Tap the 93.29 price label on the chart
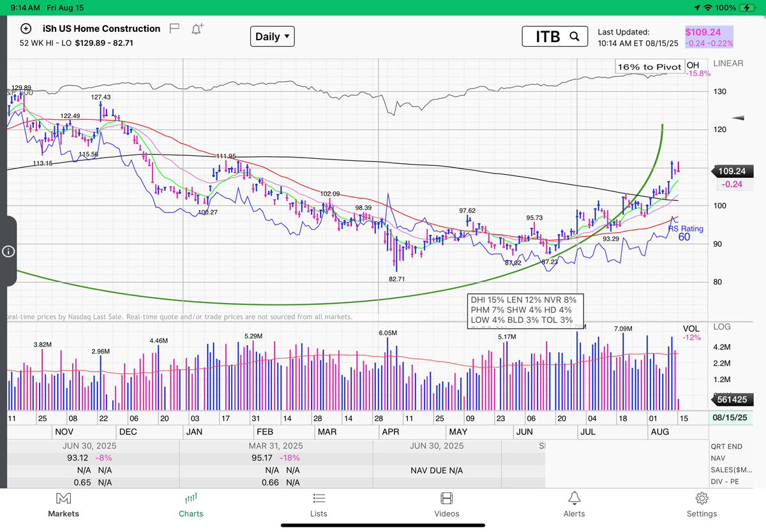Screen dimensions: 766x532 [x=611, y=239]
